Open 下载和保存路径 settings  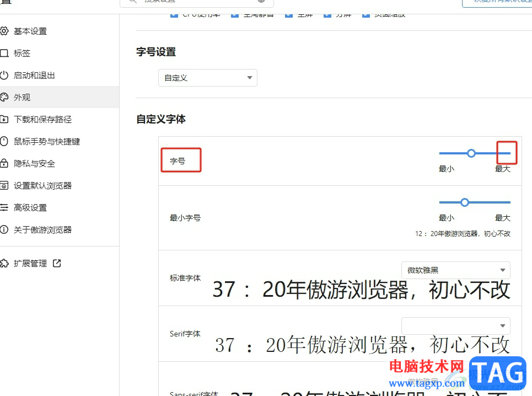42,119
